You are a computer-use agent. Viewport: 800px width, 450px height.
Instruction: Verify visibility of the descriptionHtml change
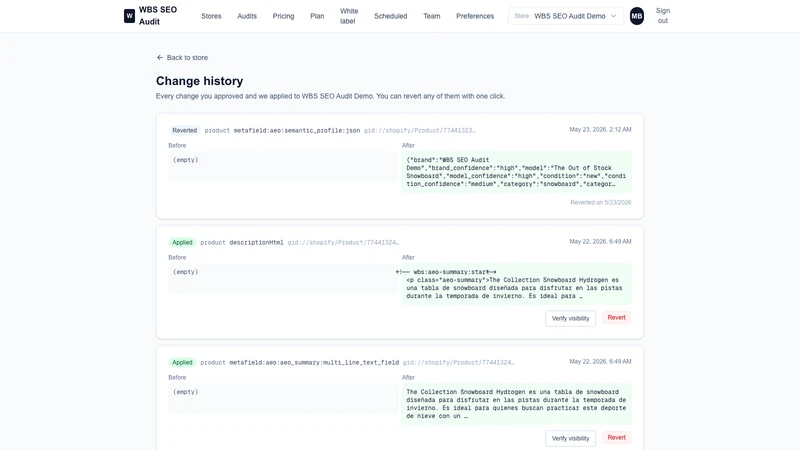coord(570,318)
